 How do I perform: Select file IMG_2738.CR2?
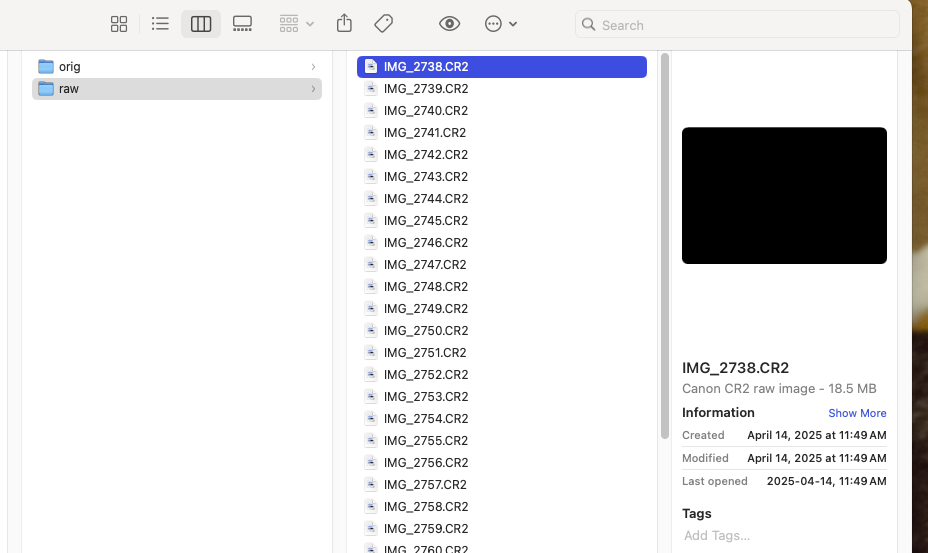pyautogui.click(x=501, y=66)
